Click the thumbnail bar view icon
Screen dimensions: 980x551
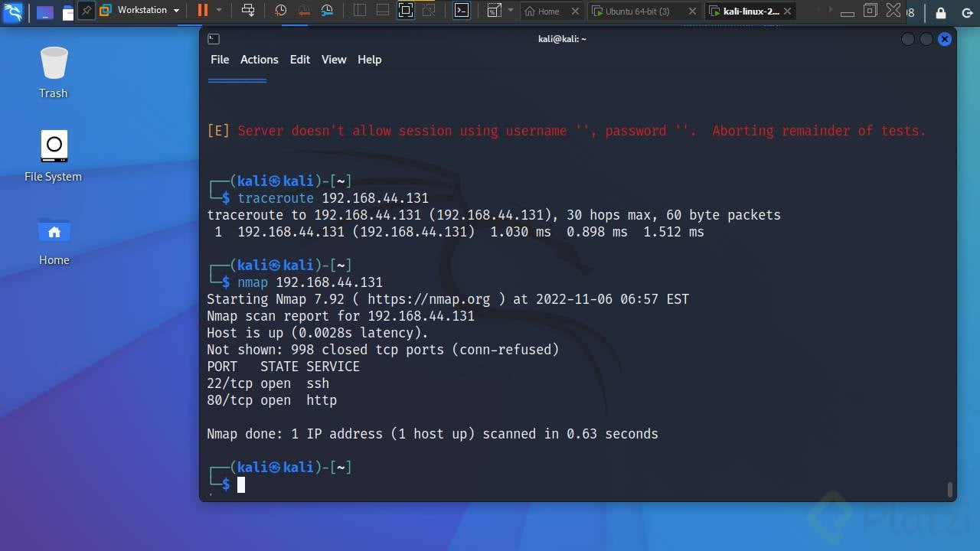[x=383, y=11]
